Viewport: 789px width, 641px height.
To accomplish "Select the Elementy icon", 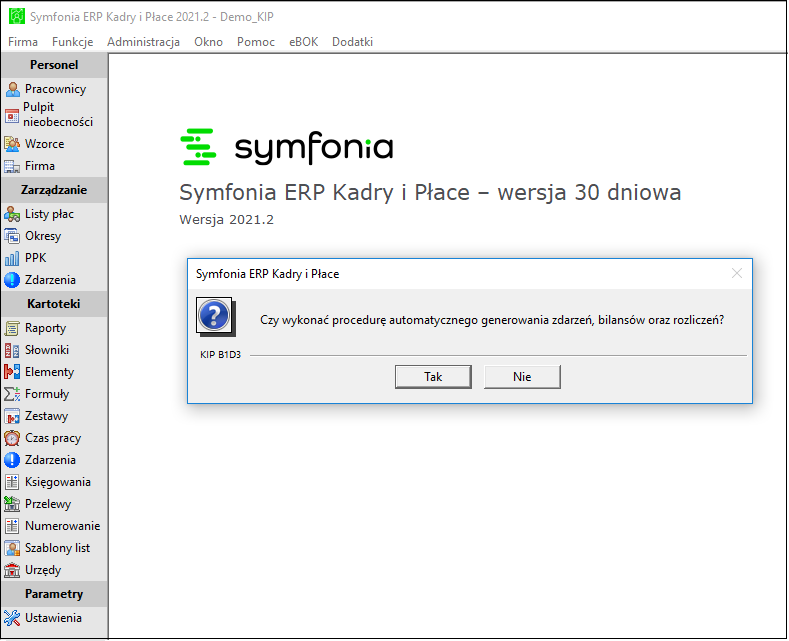I will coord(12,372).
